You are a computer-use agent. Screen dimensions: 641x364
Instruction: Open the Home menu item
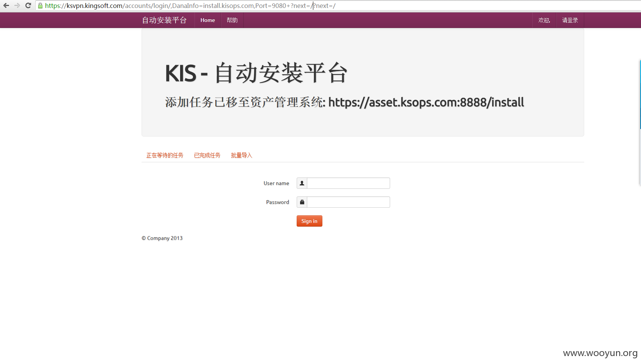pos(208,20)
